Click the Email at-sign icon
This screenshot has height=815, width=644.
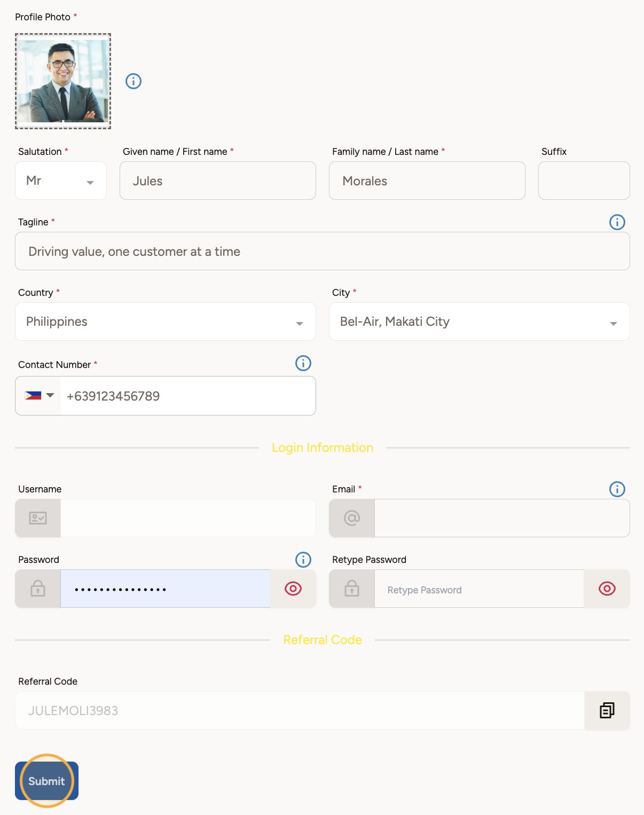[x=352, y=518]
